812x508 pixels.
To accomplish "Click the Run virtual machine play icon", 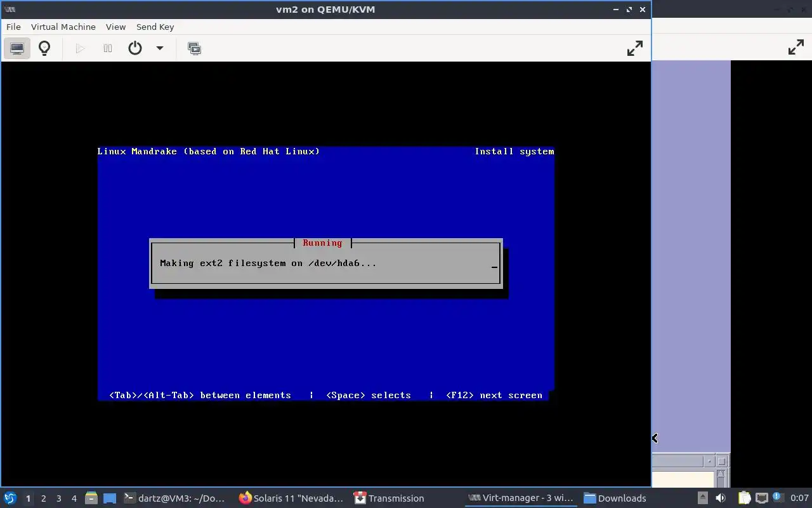I will point(80,48).
